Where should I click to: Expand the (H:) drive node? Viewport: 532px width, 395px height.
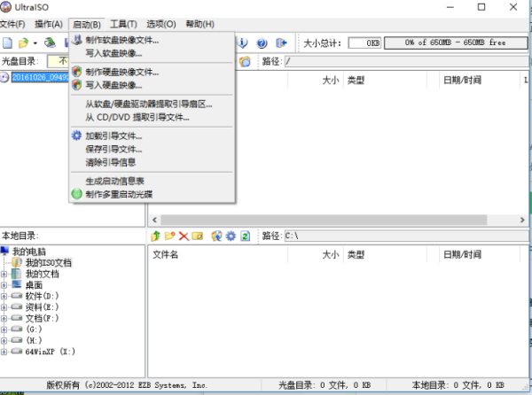(x=4, y=340)
